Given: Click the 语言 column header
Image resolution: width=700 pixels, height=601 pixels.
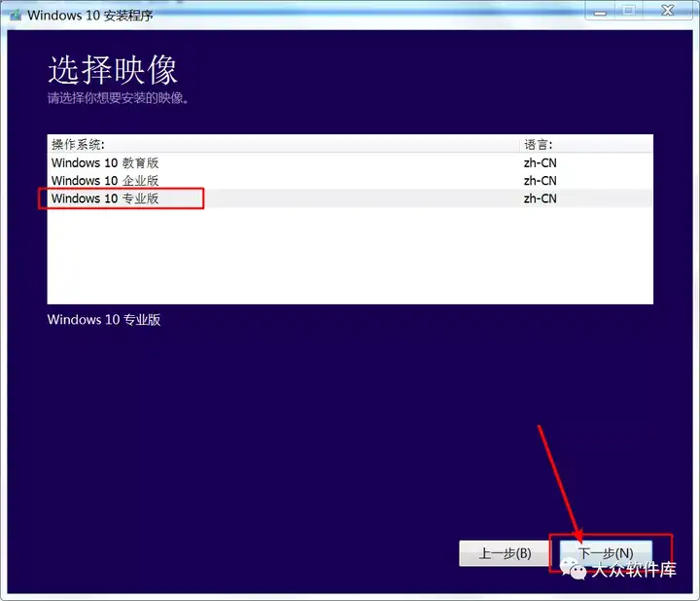Looking at the screenshot, I should [x=586, y=144].
